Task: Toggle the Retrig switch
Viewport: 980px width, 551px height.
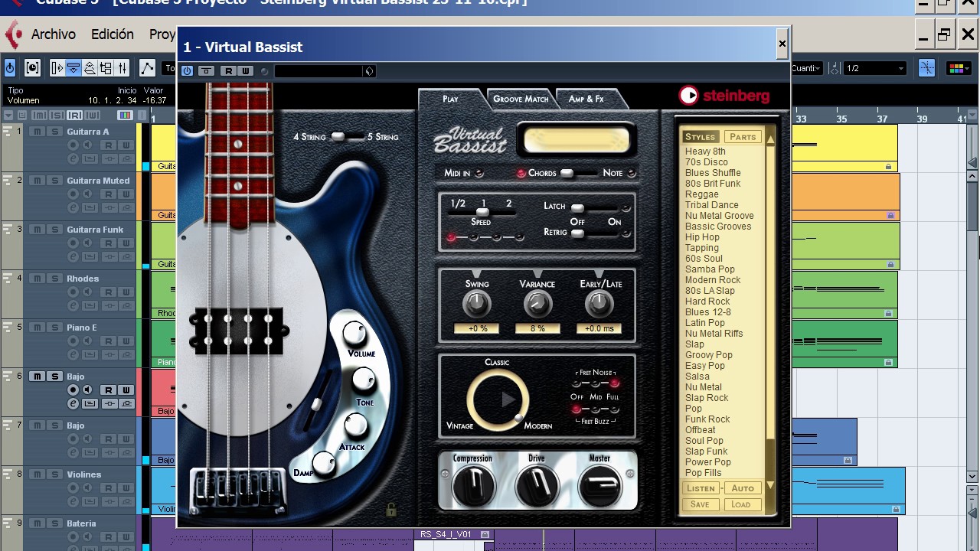Action: [596, 233]
